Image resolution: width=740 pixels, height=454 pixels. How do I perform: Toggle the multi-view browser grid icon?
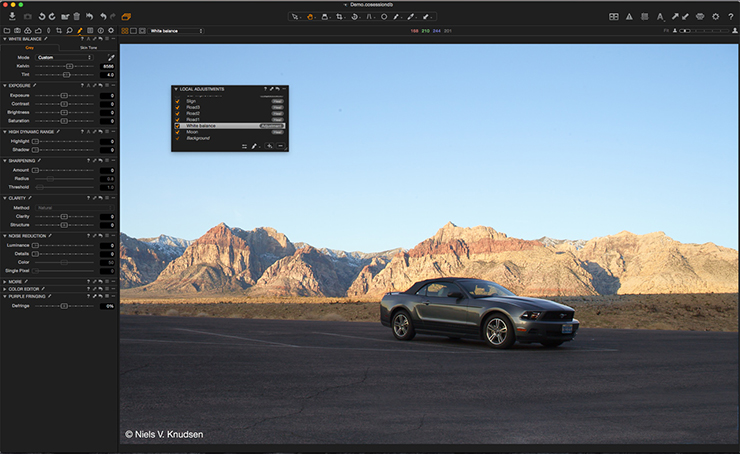(x=125, y=31)
